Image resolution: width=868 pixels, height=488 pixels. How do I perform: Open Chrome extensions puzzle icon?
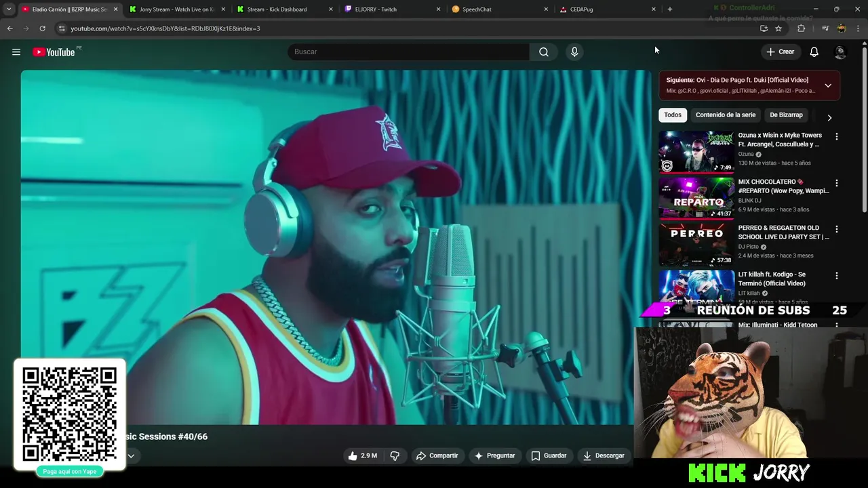(801, 28)
